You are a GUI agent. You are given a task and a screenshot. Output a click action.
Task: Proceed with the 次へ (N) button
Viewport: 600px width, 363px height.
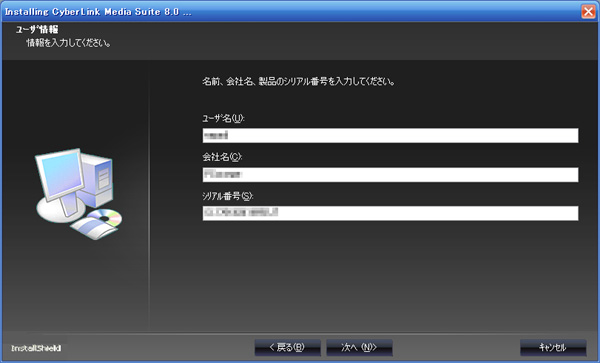359,347
